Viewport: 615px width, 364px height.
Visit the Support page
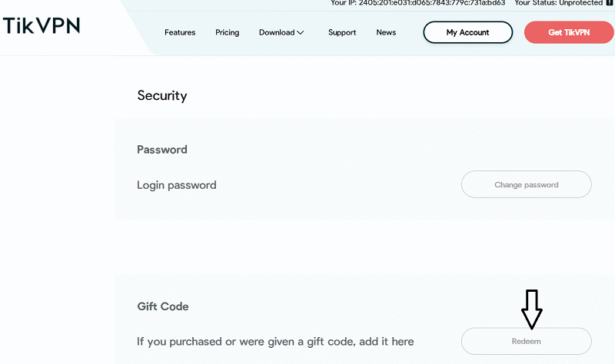click(x=342, y=32)
